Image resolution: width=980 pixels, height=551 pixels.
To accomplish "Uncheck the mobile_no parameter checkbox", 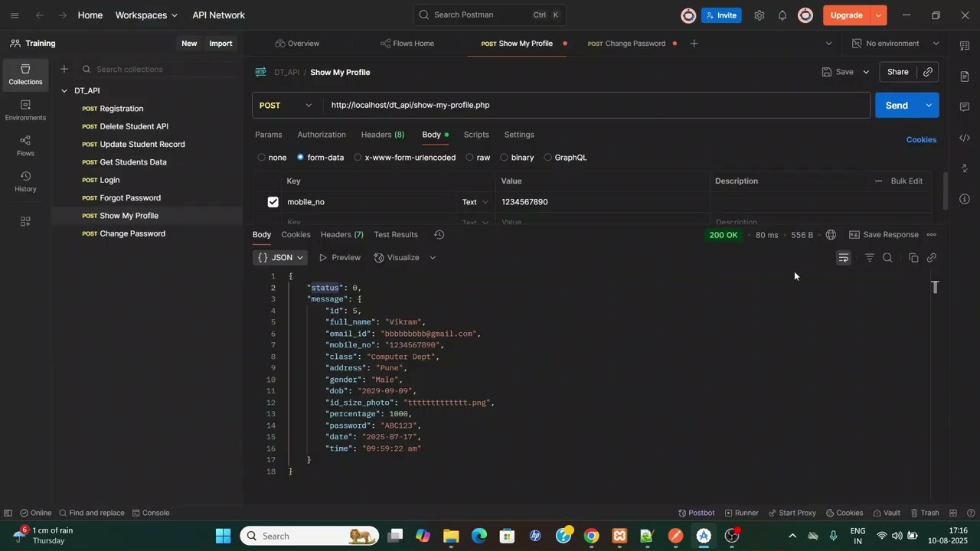I will tap(273, 202).
